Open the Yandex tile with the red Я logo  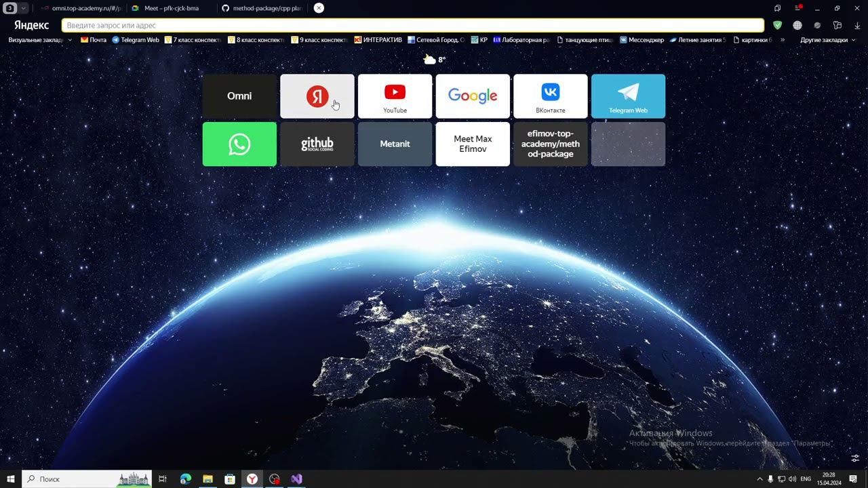317,96
